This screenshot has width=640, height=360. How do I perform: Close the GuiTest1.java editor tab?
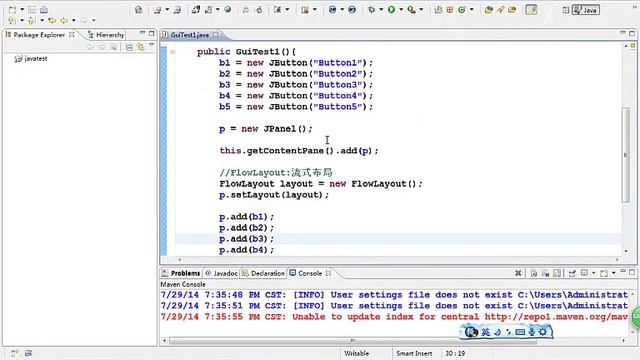(x=216, y=35)
